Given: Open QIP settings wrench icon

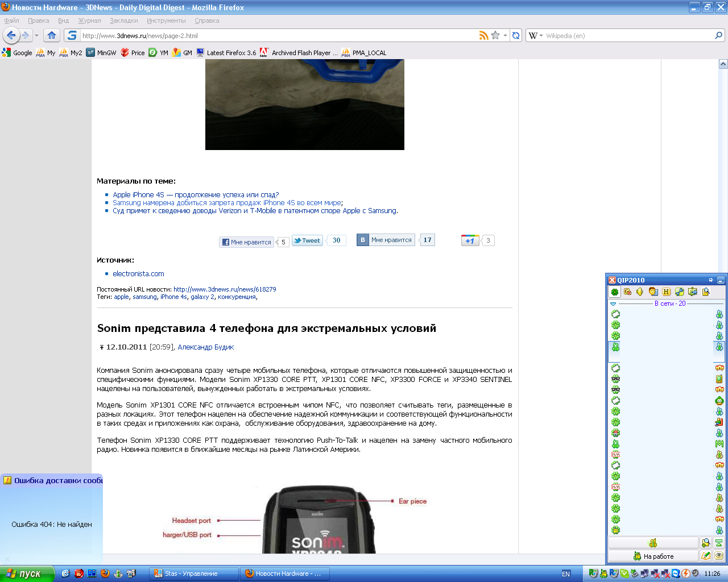Looking at the screenshot, I should [679, 292].
